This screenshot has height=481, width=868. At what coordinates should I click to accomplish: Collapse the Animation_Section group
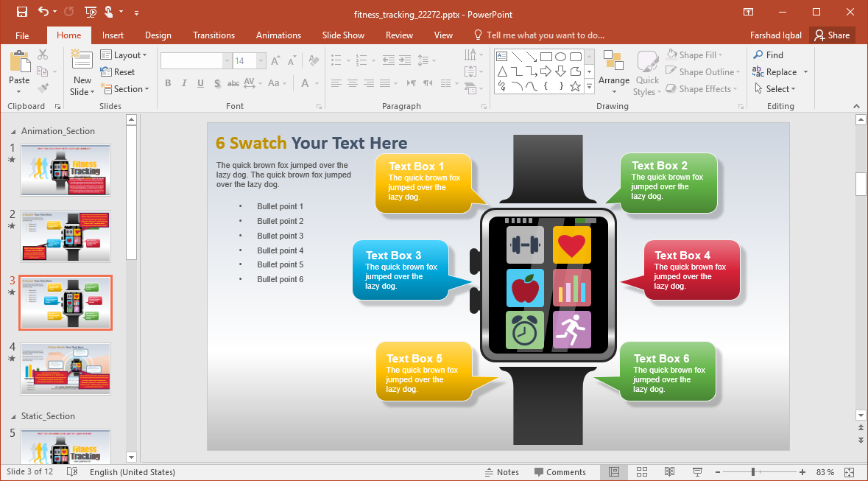pos(13,131)
